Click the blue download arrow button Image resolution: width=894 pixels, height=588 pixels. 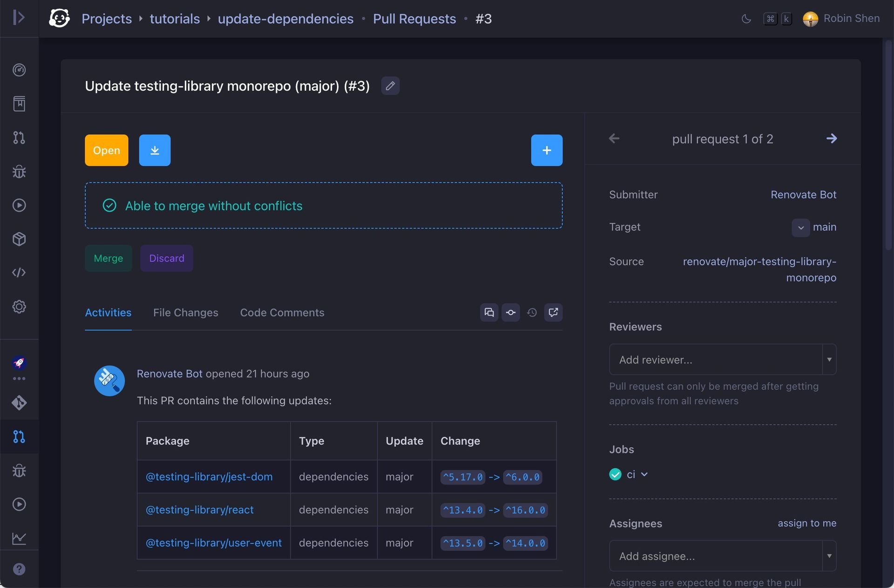pyautogui.click(x=155, y=150)
